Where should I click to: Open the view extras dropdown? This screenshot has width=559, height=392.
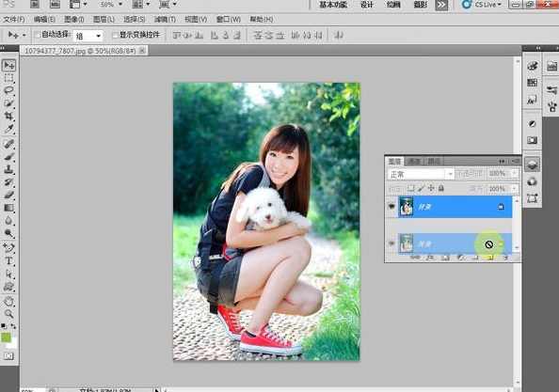(x=78, y=5)
